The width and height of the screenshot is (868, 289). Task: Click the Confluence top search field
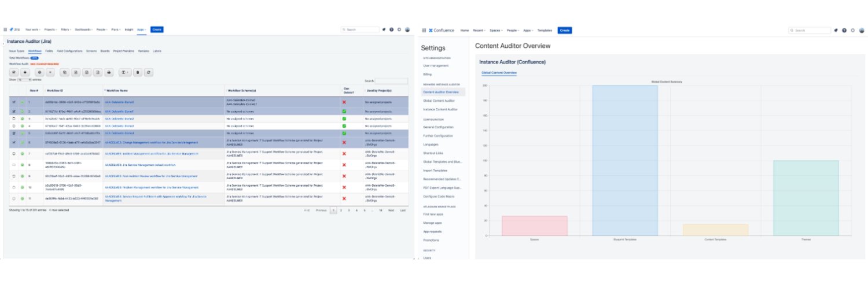[810, 30]
